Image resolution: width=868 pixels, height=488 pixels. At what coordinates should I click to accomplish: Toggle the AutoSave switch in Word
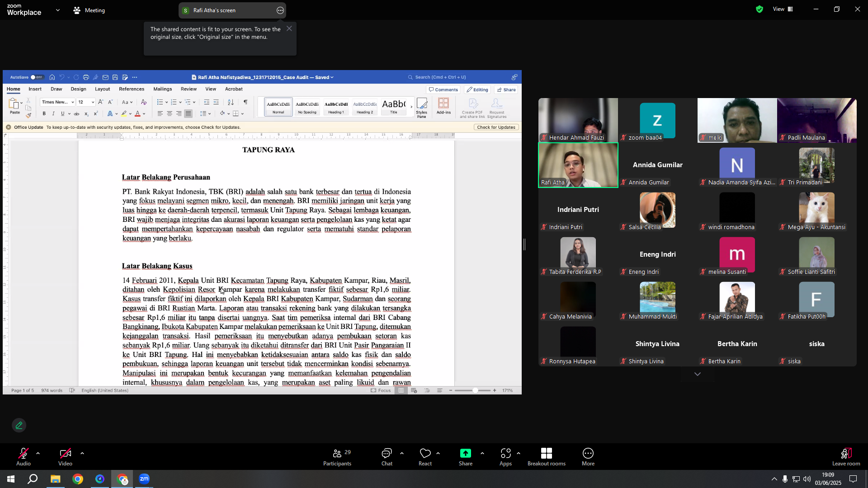pyautogui.click(x=37, y=77)
